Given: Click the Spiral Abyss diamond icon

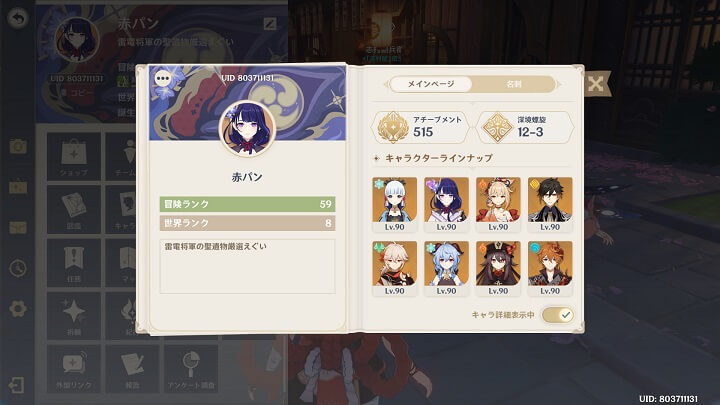Looking at the screenshot, I should 497,128.
